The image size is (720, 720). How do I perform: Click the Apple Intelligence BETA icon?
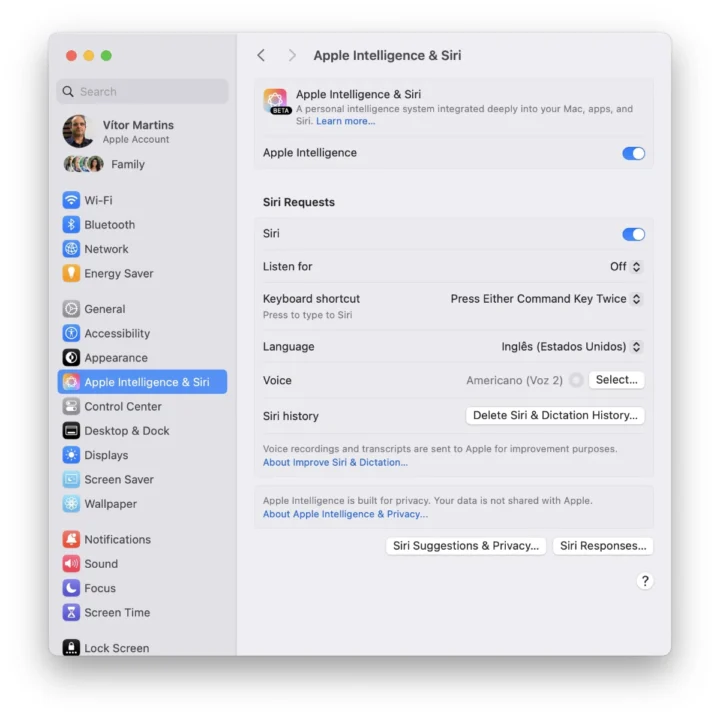276,101
